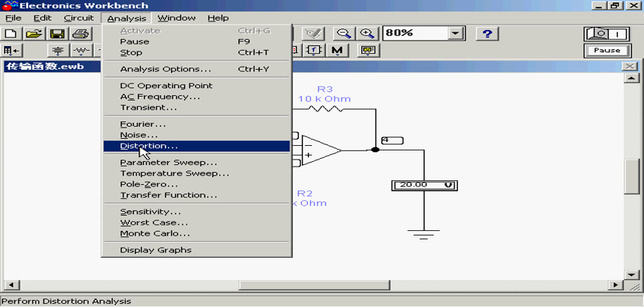Screen dimensions: 644x307
Task: Choose Display Graphs menu entry
Action: click(197, 250)
